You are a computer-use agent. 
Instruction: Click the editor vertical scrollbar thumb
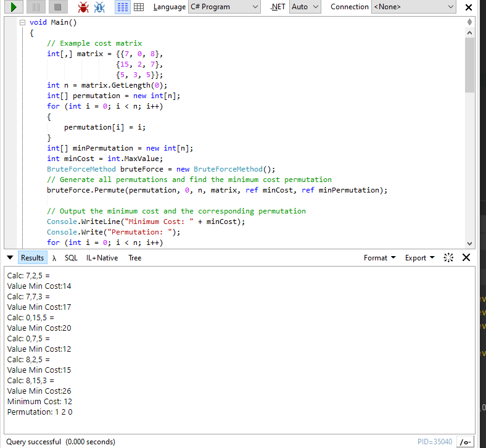point(469,65)
